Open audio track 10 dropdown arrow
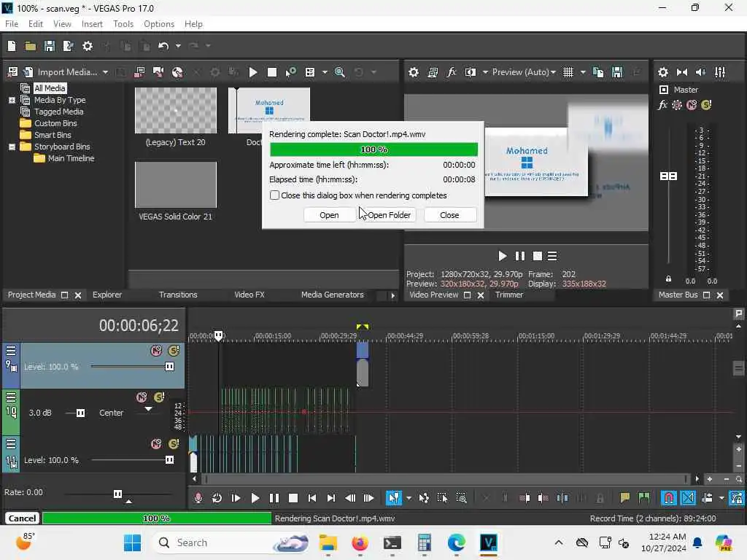Screen dimensions: 747x560 coord(149,409)
